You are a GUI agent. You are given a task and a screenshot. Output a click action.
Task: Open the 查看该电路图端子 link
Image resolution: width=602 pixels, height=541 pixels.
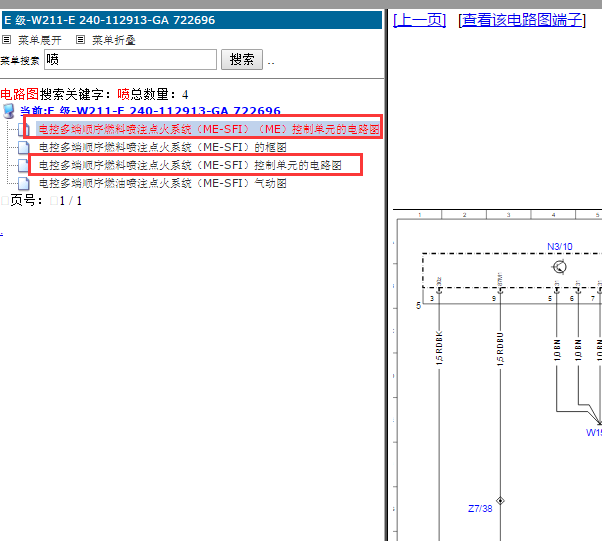pos(522,20)
